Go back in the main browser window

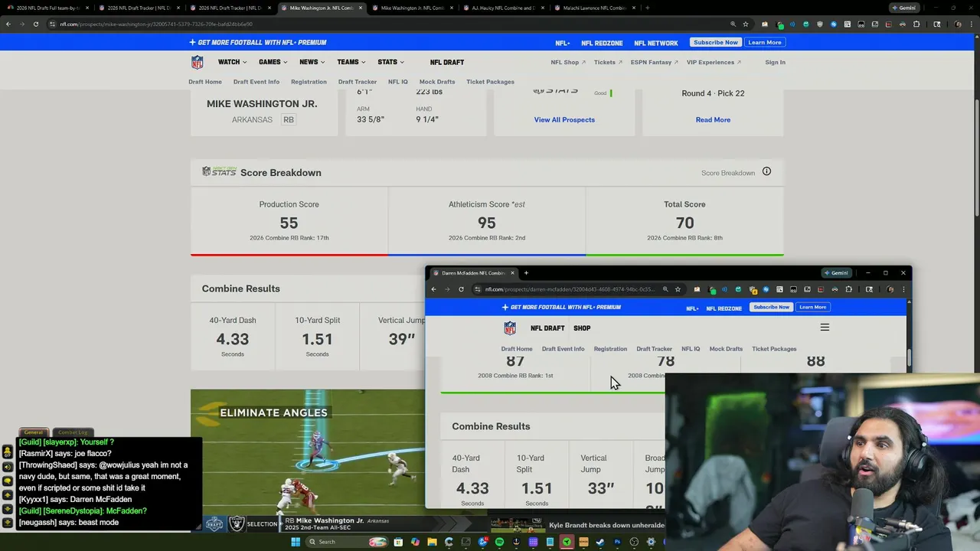pyautogui.click(x=8, y=24)
